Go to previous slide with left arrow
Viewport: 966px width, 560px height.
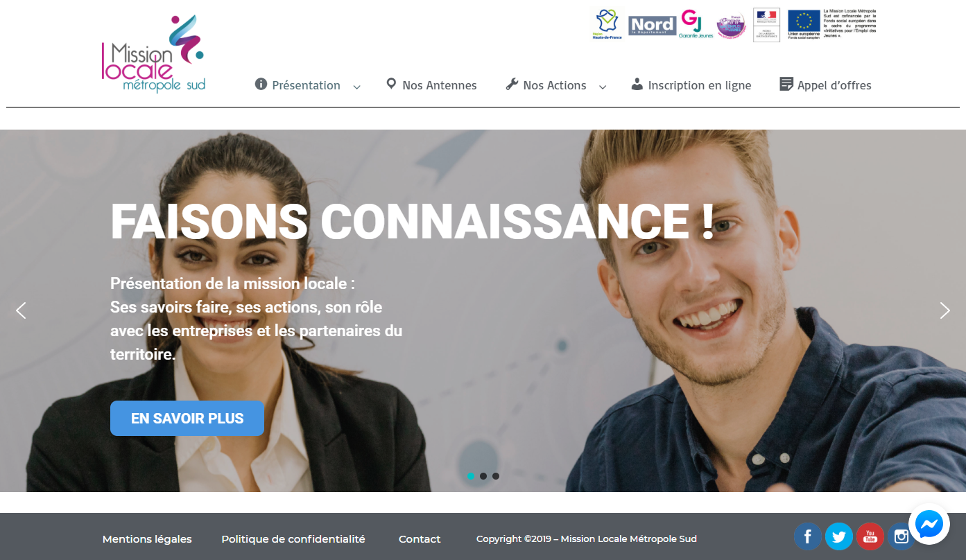[x=21, y=310]
